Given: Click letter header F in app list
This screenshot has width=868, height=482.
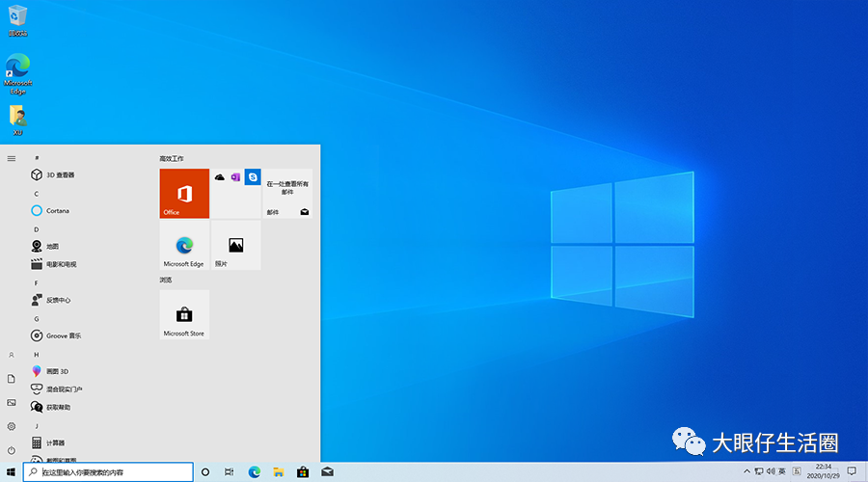Looking at the screenshot, I should [x=37, y=283].
